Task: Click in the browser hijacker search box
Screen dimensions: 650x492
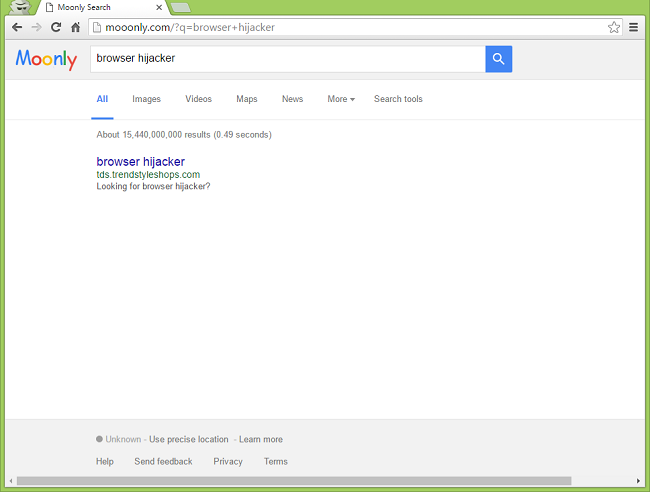Action: tap(287, 59)
